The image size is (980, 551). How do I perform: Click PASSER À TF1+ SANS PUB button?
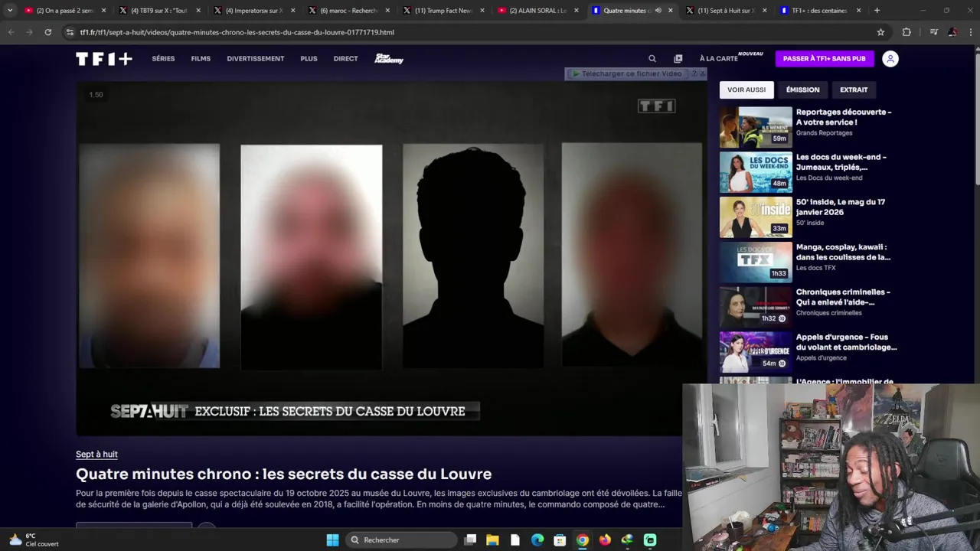point(824,59)
